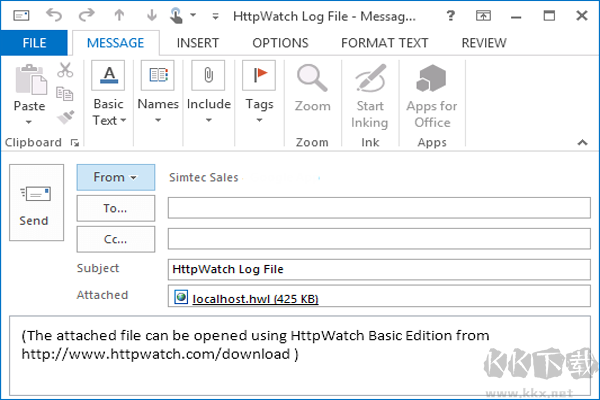Select the MESSAGE tab
The height and width of the screenshot is (400, 600).
pyautogui.click(x=116, y=43)
